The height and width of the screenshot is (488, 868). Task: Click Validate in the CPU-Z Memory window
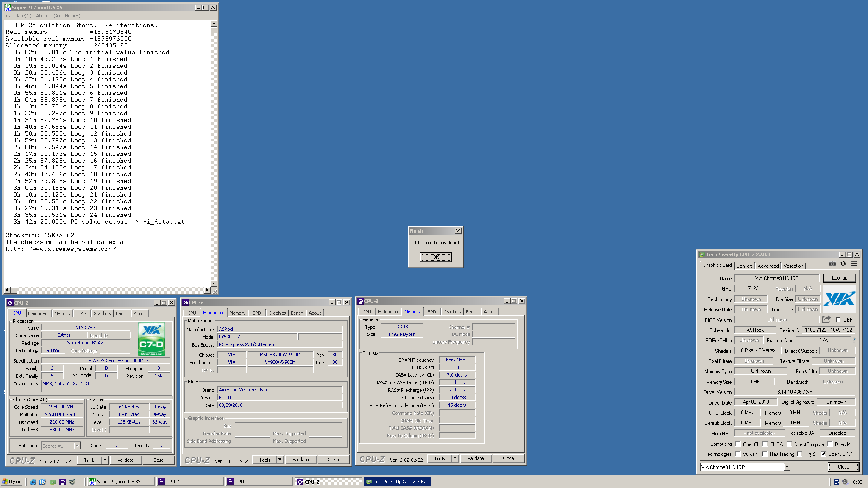coord(476,458)
